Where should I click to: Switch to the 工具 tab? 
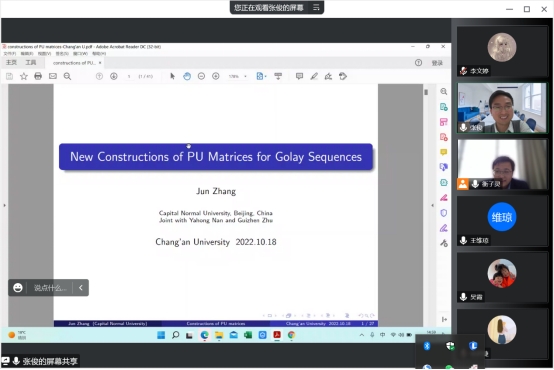pos(31,63)
